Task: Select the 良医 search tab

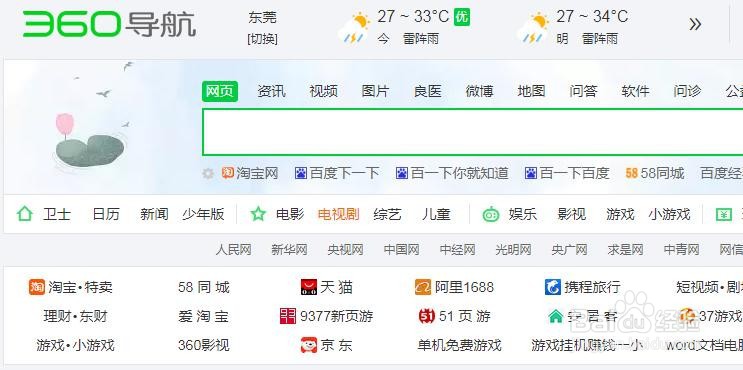Action: coord(427,91)
